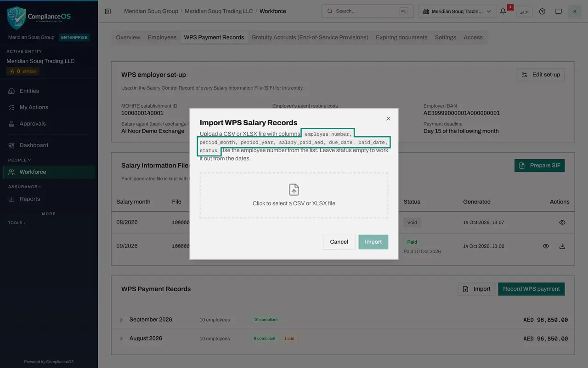Collapse the PEOPLE sidebar section
The height and width of the screenshot is (368, 588).
click(x=20, y=160)
